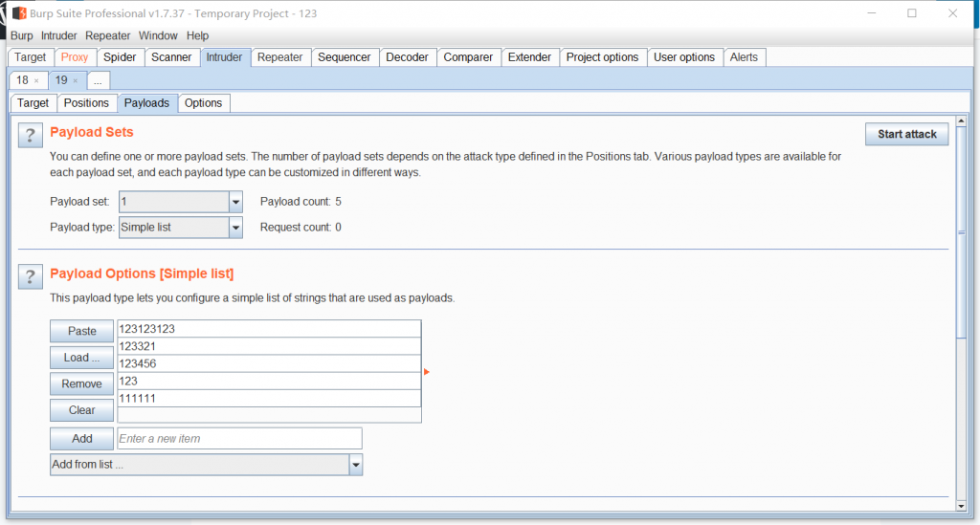Screen dimensions: 980x525
Task: Click the Payload Sets help question-mark icon
Action: pos(31,135)
